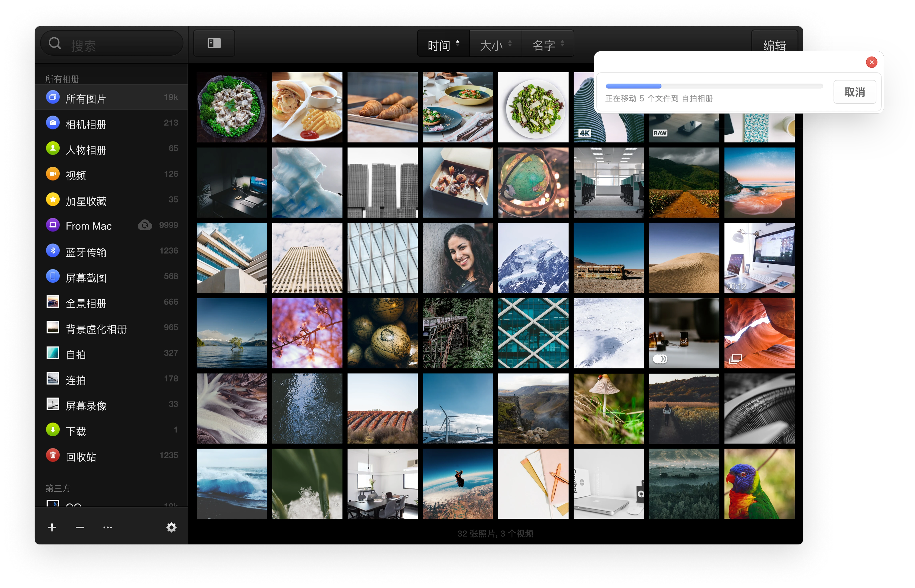Open the ocean wave photo
Viewport: 915px width, 588px height.
[x=232, y=483]
